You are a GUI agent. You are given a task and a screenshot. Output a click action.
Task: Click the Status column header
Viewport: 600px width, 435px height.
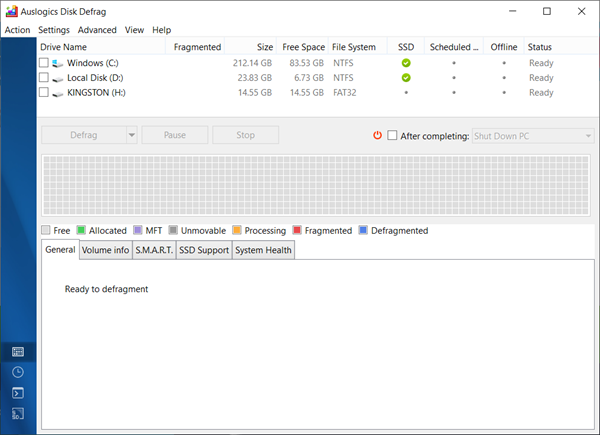pyautogui.click(x=561, y=47)
